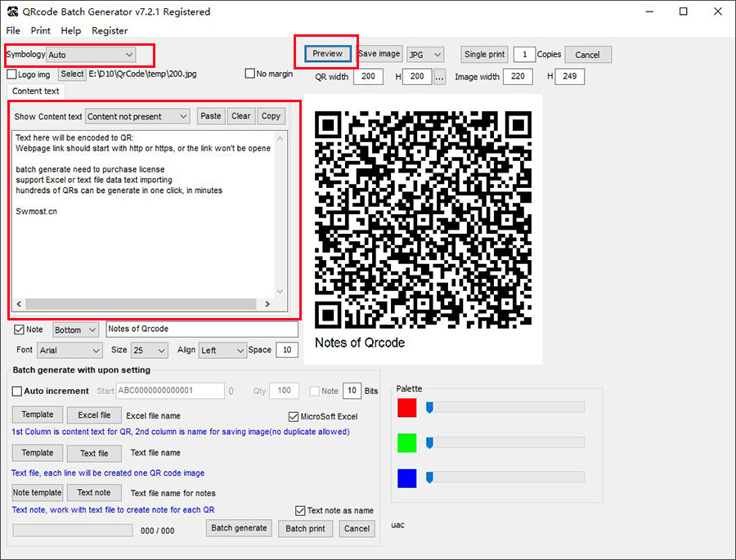Click the blue palette color swatch
Screen dimensions: 736x560
(x=407, y=478)
